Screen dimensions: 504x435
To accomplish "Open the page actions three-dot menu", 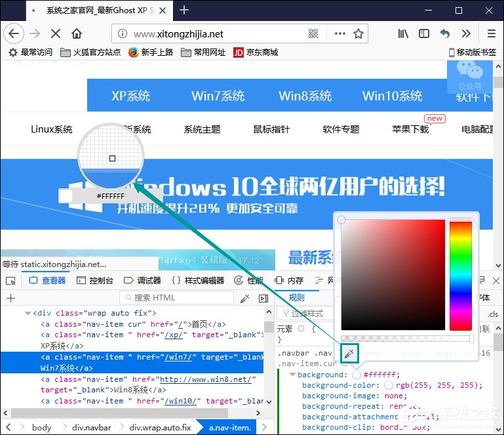I will coord(339,33).
